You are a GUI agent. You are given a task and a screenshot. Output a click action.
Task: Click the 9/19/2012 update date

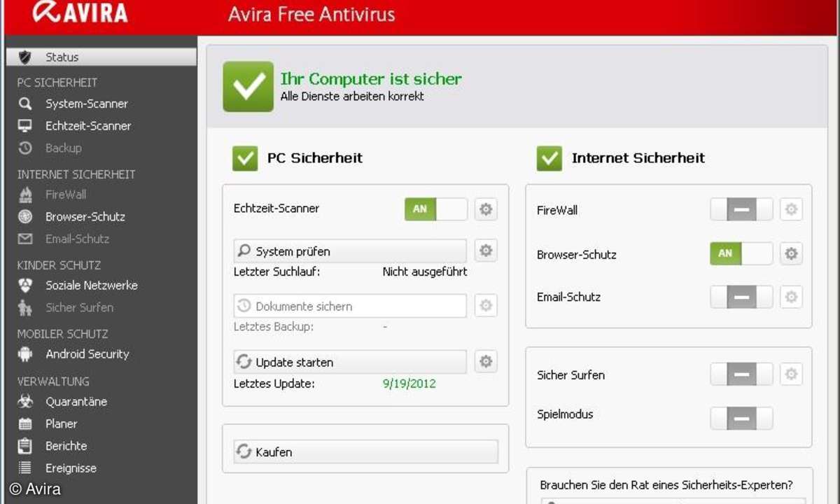[x=409, y=384]
